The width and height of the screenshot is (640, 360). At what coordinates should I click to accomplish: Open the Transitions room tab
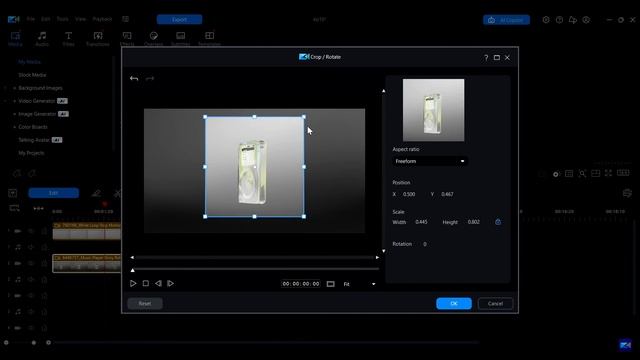[x=98, y=39]
